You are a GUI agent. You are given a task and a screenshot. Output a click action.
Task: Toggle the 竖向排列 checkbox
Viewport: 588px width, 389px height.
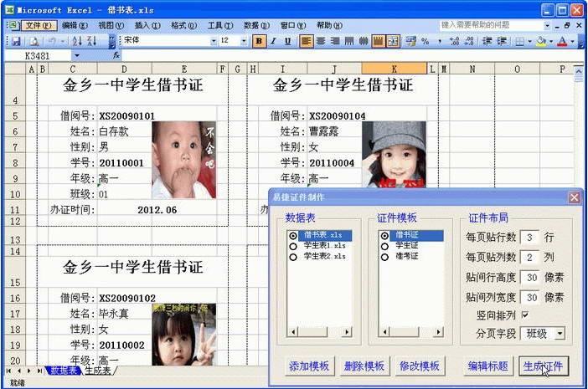pyautogui.click(x=525, y=315)
